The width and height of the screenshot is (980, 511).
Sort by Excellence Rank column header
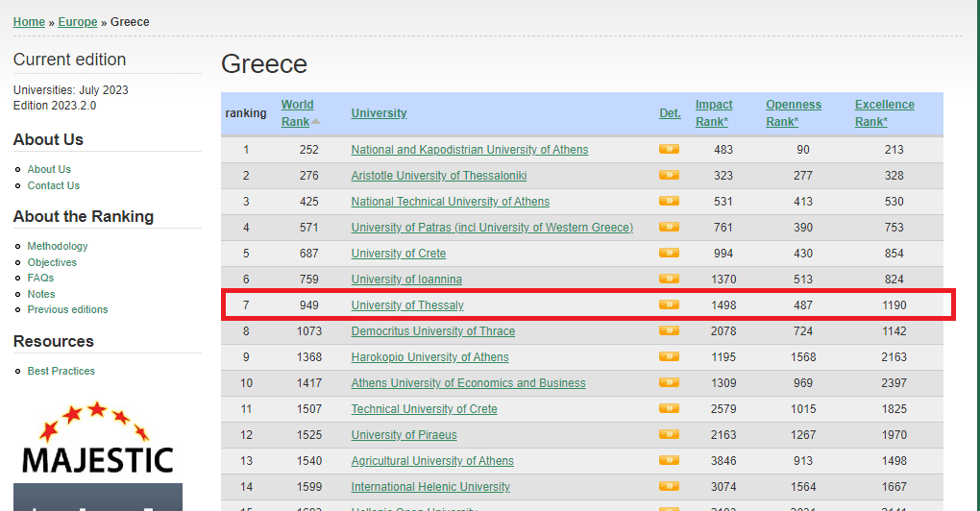tap(884, 113)
